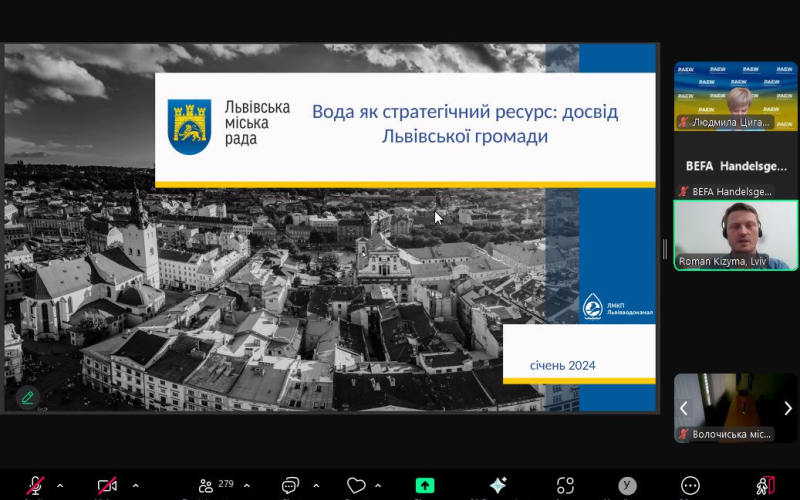The image size is (800, 500).
Task: Open audio options arrow next to microphone
Action: click(60, 485)
